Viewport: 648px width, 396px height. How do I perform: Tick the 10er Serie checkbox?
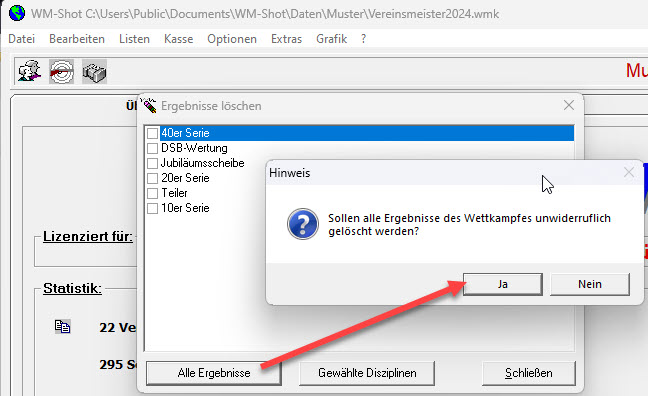tap(152, 208)
